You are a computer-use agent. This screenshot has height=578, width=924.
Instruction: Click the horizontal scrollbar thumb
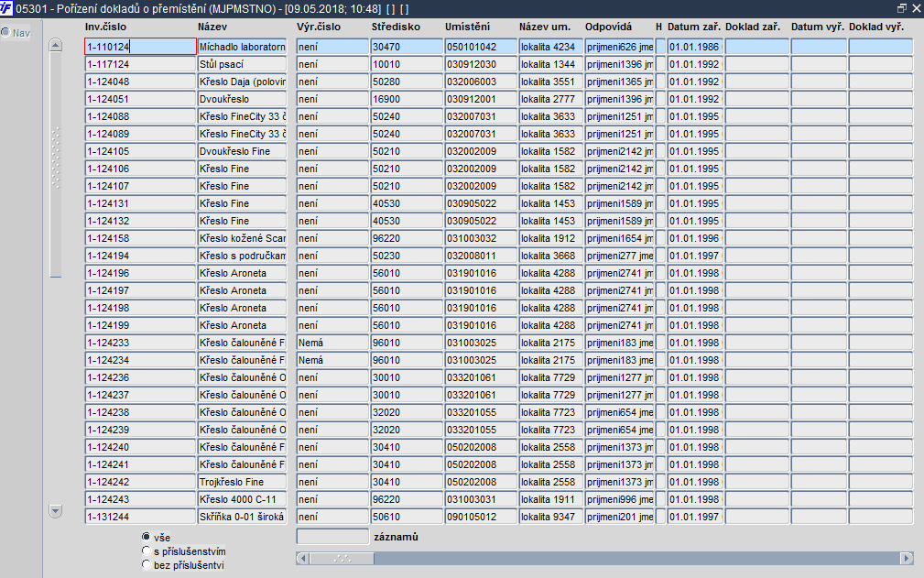tap(342, 558)
